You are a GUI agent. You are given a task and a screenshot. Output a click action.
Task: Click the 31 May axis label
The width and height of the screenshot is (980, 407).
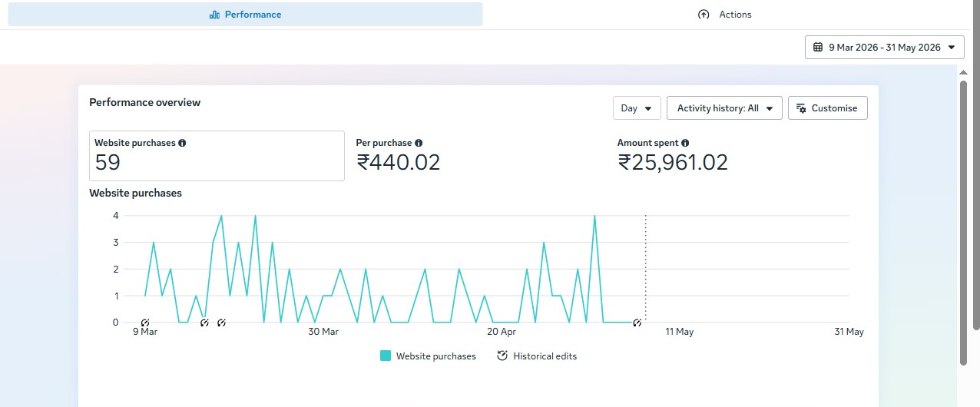(x=849, y=332)
